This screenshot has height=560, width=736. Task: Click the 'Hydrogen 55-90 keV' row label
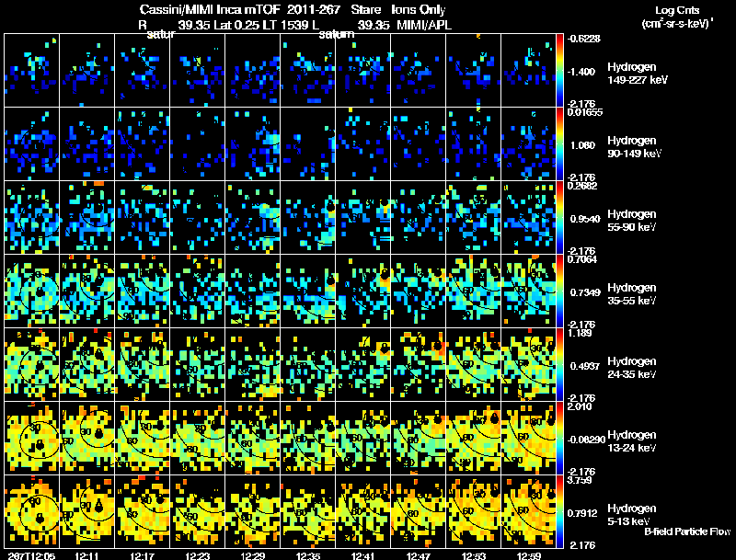(632, 221)
